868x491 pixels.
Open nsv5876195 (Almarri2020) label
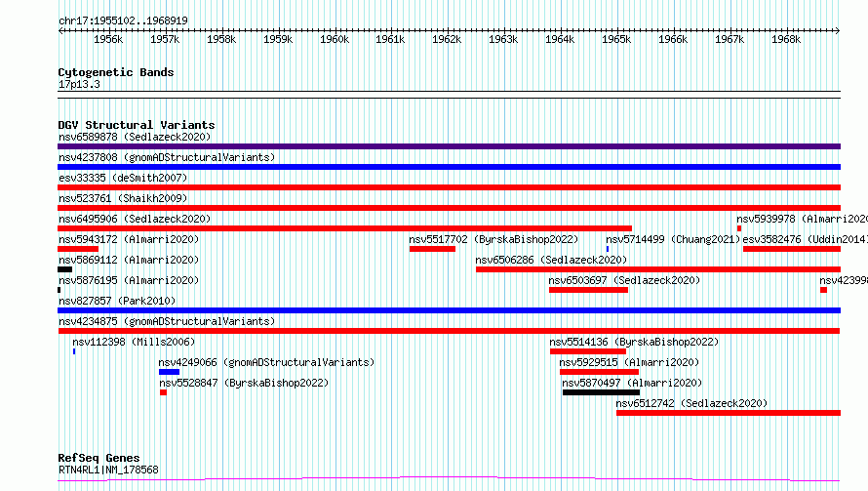(x=129, y=280)
